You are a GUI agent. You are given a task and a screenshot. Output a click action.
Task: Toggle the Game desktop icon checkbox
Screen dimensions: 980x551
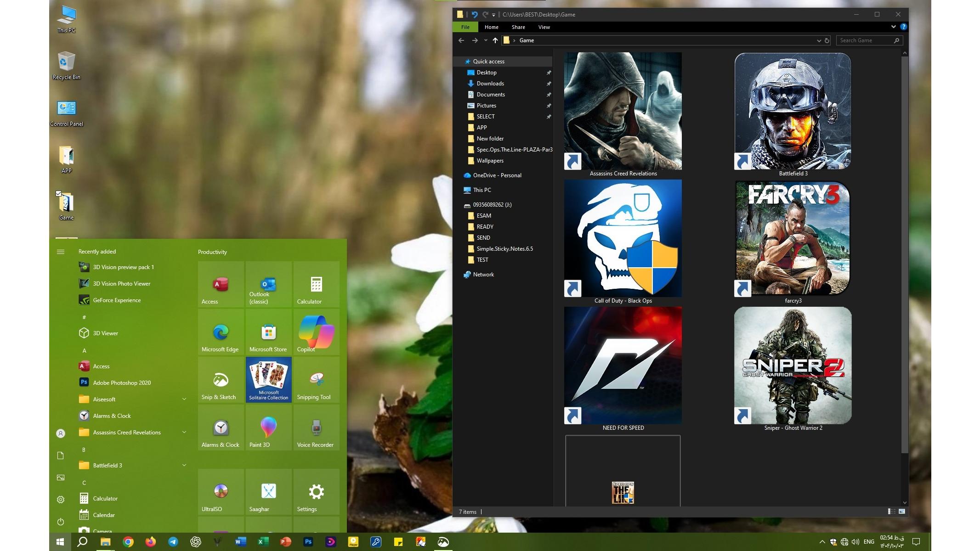58,194
